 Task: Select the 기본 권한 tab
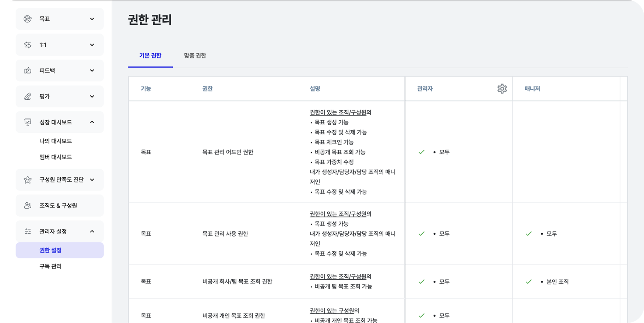point(150,56)
